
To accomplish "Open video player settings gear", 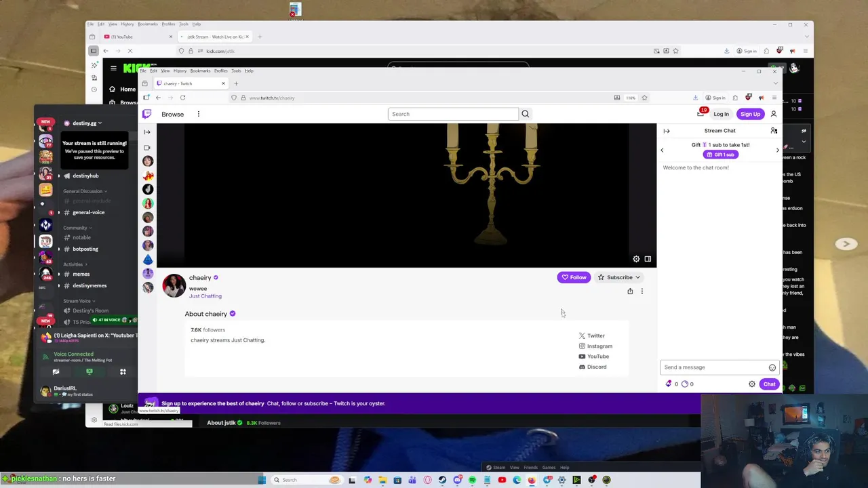I will 636,259.
